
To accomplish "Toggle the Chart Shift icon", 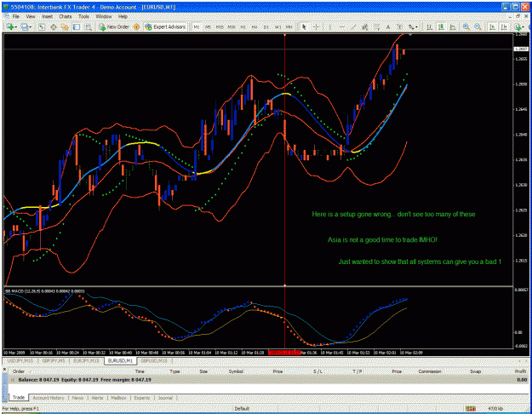I will tap(504, 26).
